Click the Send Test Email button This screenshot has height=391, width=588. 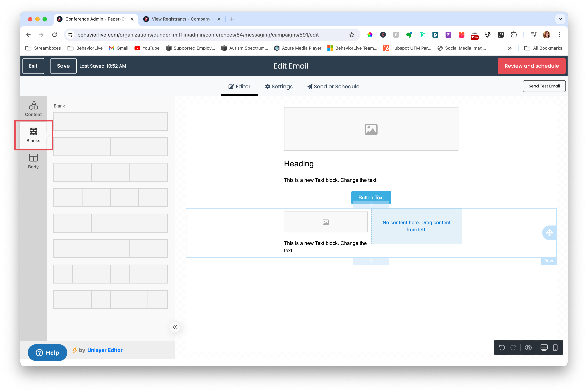544,86
